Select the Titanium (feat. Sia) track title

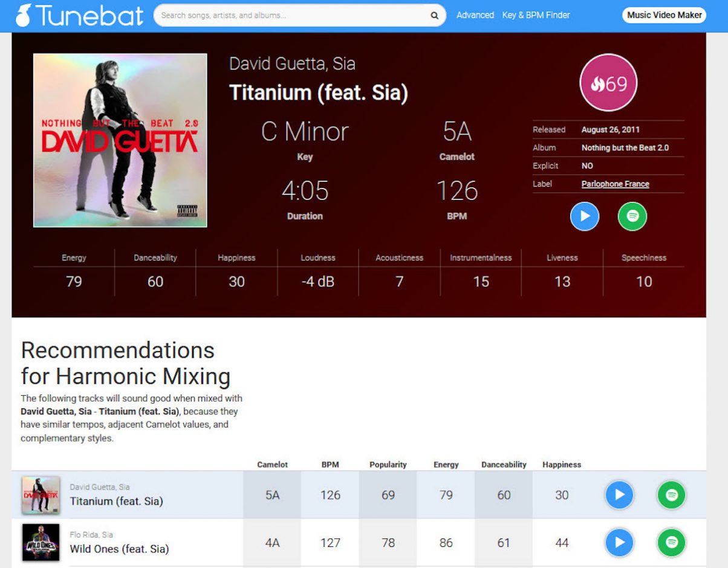tap(319, 92)
